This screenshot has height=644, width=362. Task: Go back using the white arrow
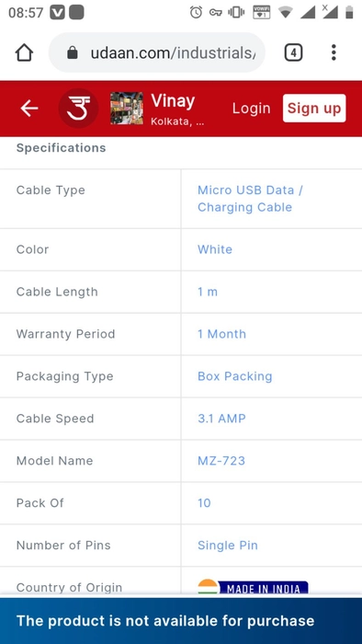tap(29, 109)
